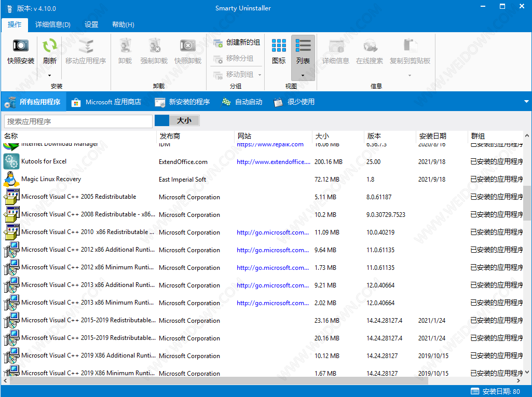Image resolution: width=532 pixels, height=397 pixels.
Task: Open the 刷新 dropdown arrow
Action: (49, 75)
